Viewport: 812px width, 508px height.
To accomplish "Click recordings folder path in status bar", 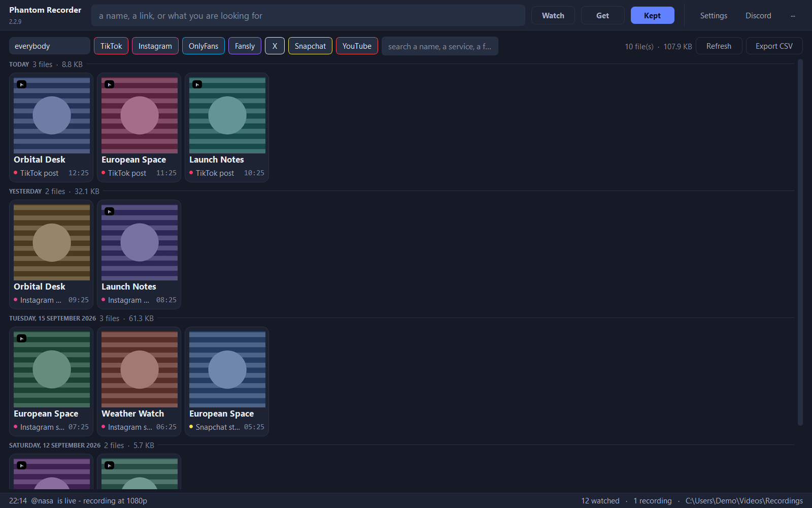I will point(744,501).
